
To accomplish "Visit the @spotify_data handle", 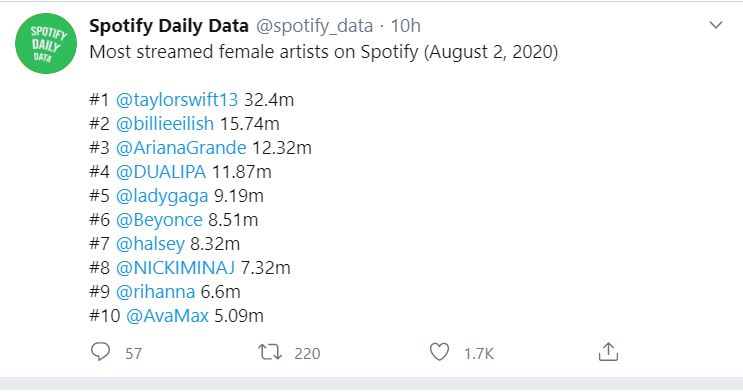I will 315,26.
